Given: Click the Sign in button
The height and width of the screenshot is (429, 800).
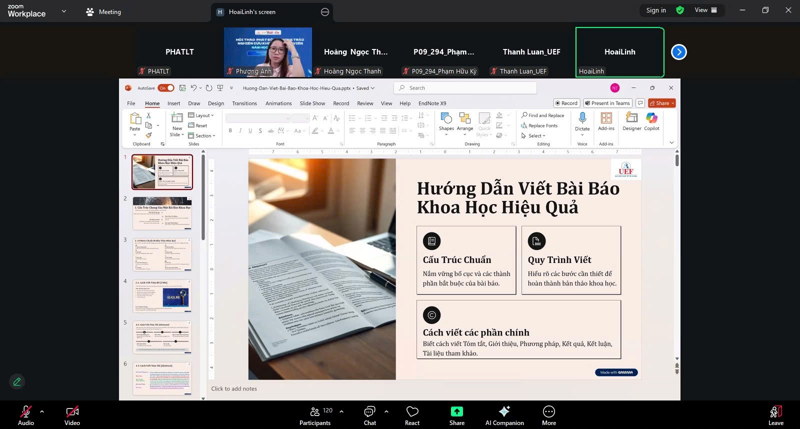Looking at the screenshot, I should pos(656,10).
